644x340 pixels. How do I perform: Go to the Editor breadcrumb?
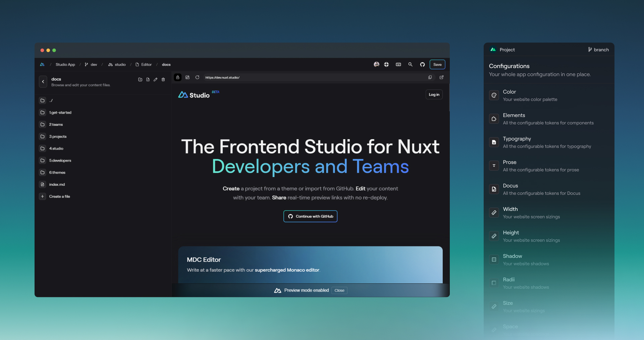tap(144, 64)
